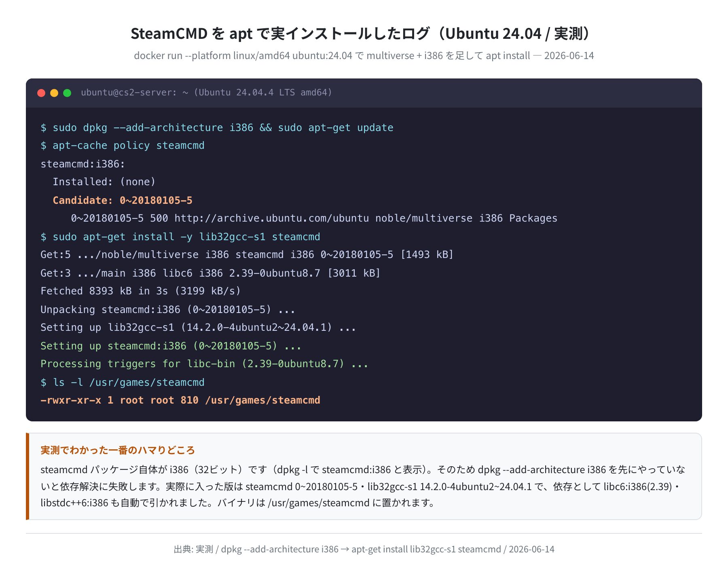The height and width of the screenshot is (571, 728).
Task: Click 'Unpacking steamcmd:i386 (0~20180105-5) ...' line
Action: coord(168,310)
